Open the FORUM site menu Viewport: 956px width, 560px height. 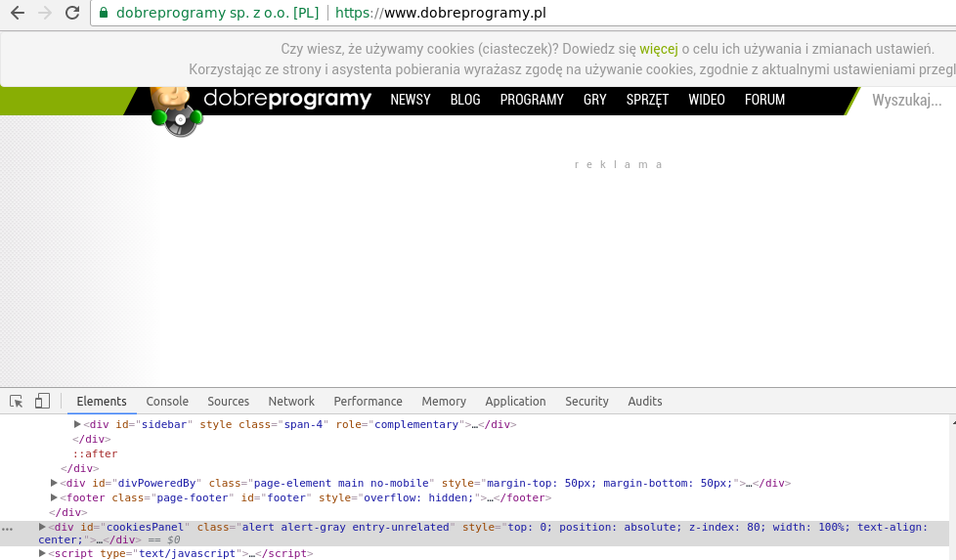tap(764, 100)
